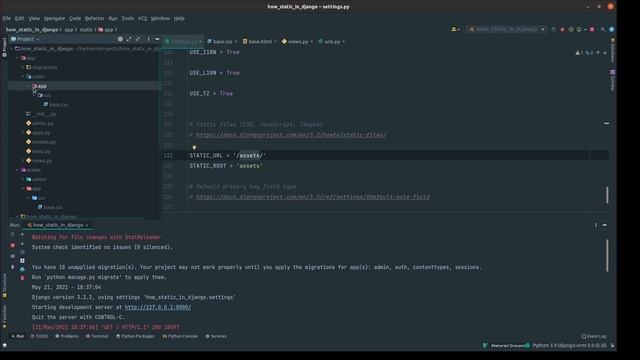Select admin.py in project tree
The width and height of the screenshot is (640, 360).
(40, 123)
